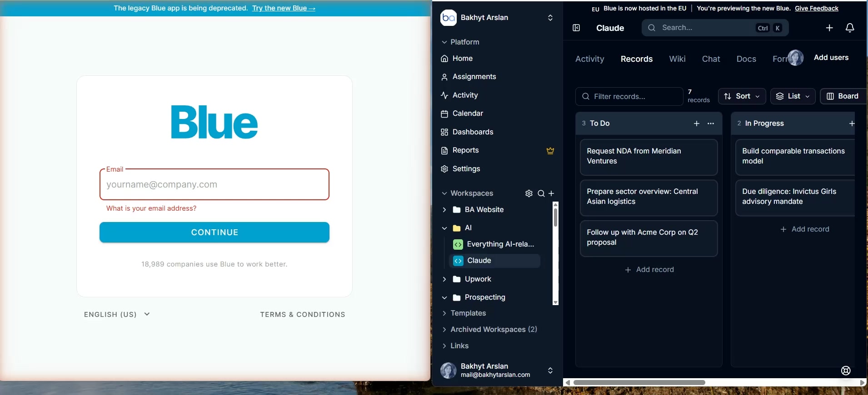Open the List view dropdown
Image resolution: width=868 pixels, height=395 pixels.
pos(793,96)
